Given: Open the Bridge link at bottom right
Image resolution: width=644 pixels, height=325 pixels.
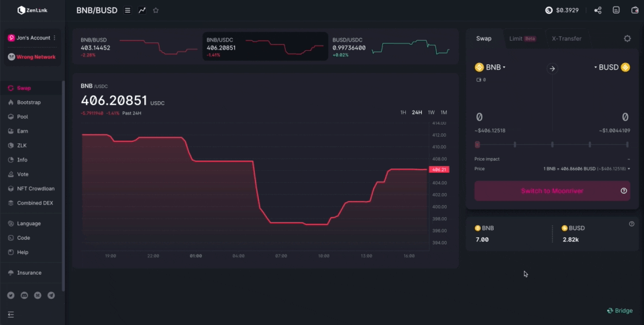Looking at the screenshot, I should pos(619,311).
